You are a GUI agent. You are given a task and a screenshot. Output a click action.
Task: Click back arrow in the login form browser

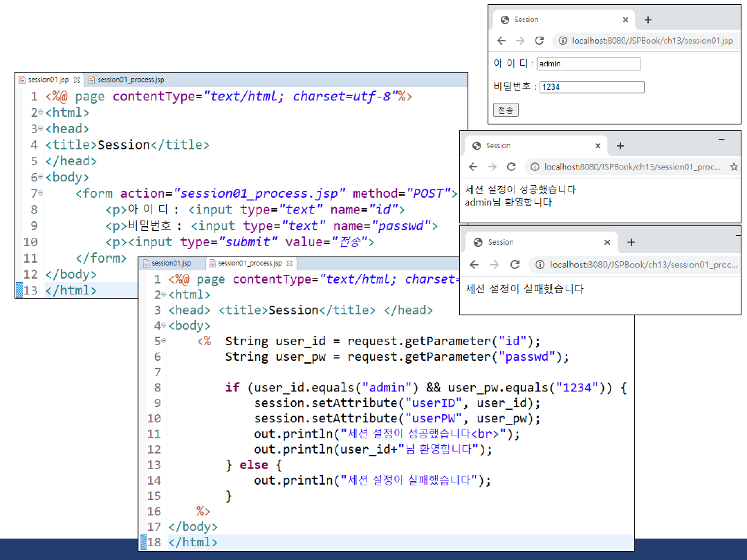(x=501, y=41)
